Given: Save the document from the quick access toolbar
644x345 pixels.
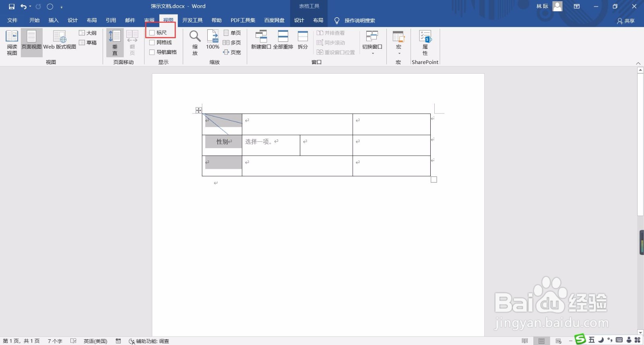Looking at the screenshot, I should (12, 6).
